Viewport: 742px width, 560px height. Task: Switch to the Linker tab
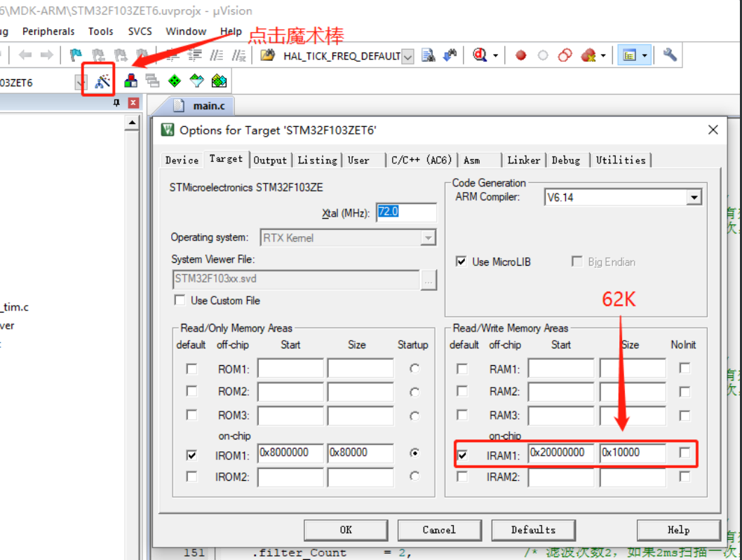tap(523, 161)
